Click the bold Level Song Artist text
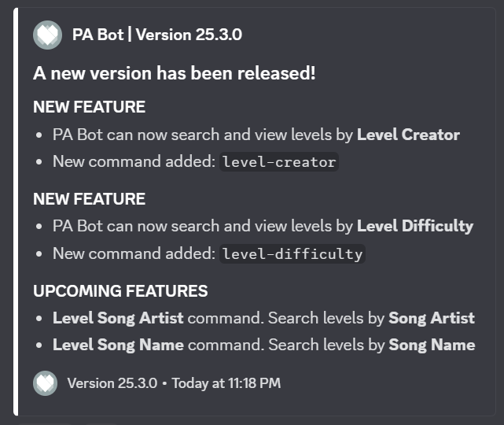This screenshot has height=425, width=504. coord(118,319)
